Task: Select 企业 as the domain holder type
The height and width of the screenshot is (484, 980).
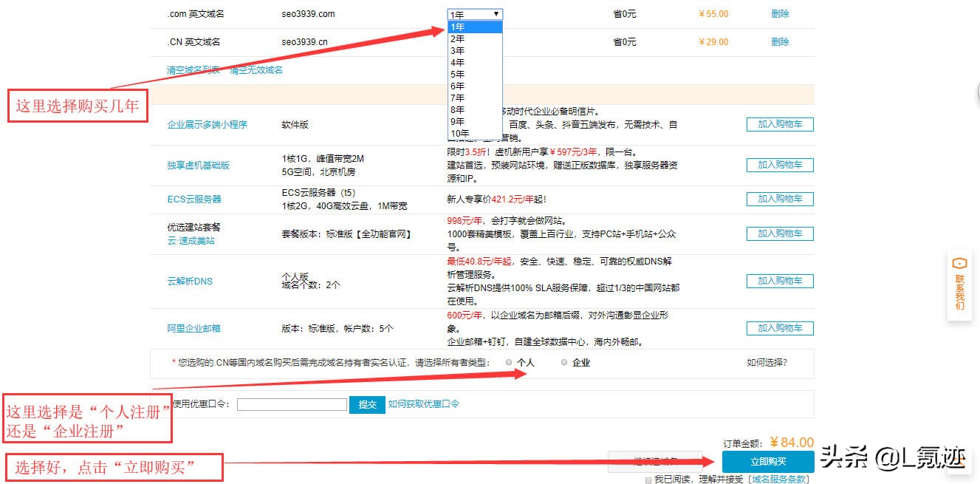Action: pos(564,362)
